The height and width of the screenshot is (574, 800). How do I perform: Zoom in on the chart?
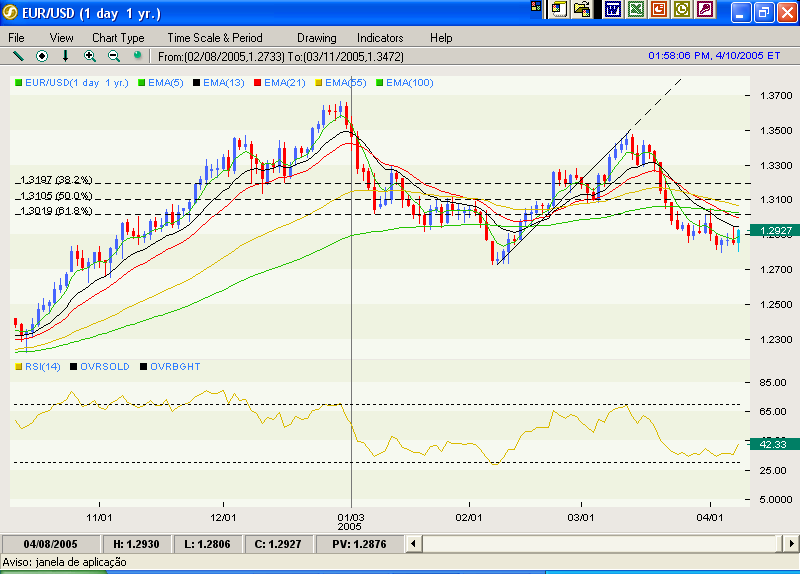tap(90, 56)
